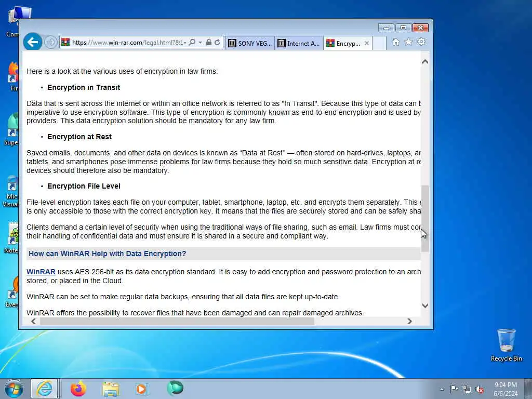532x399 pixels.
Task: Refresh the page with reload icon
Action: click(x=217, y=43)
